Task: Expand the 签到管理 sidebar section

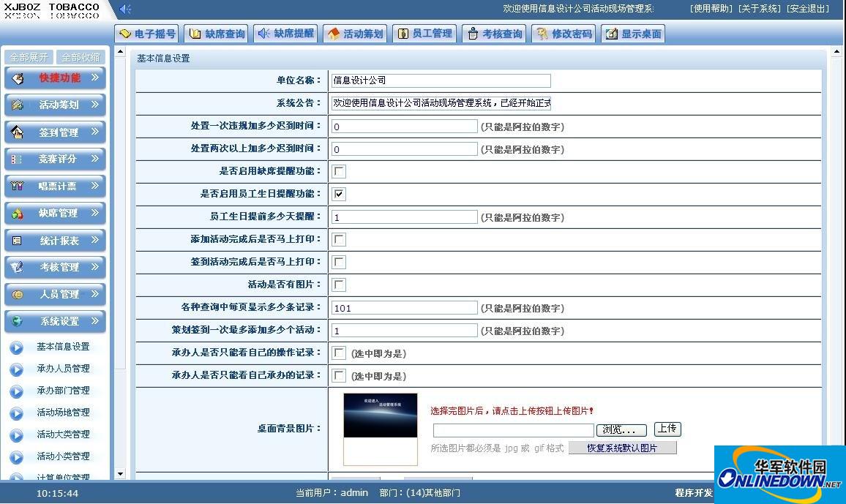Action: [x=55, y=132]
